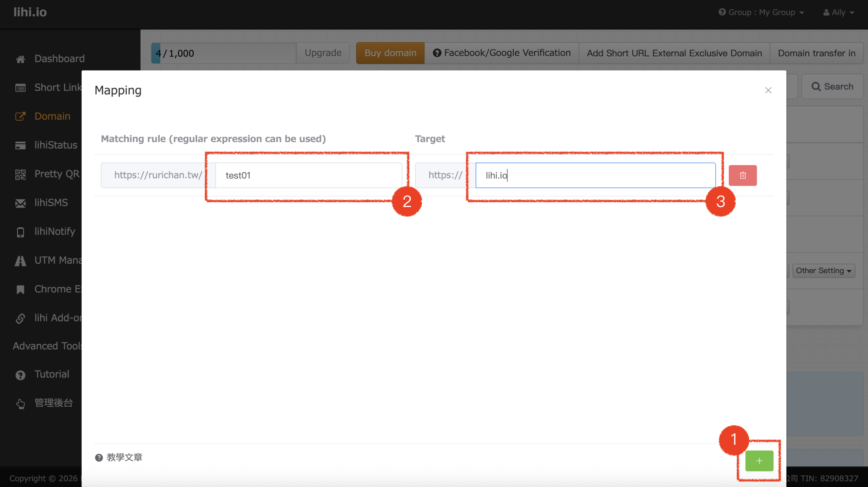Open the lihiStatus sidebar menu item
This screenshot has width=868, height=487.
tap(56, 145)
